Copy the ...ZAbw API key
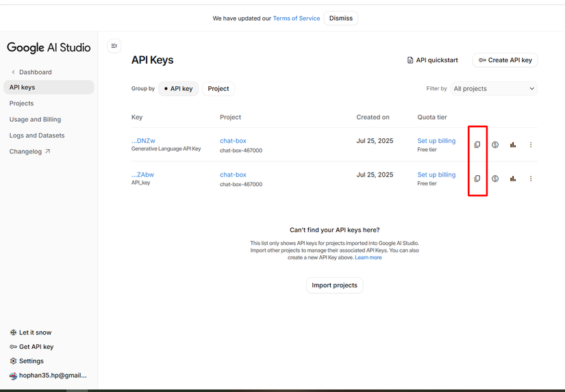 coord(477,179)
